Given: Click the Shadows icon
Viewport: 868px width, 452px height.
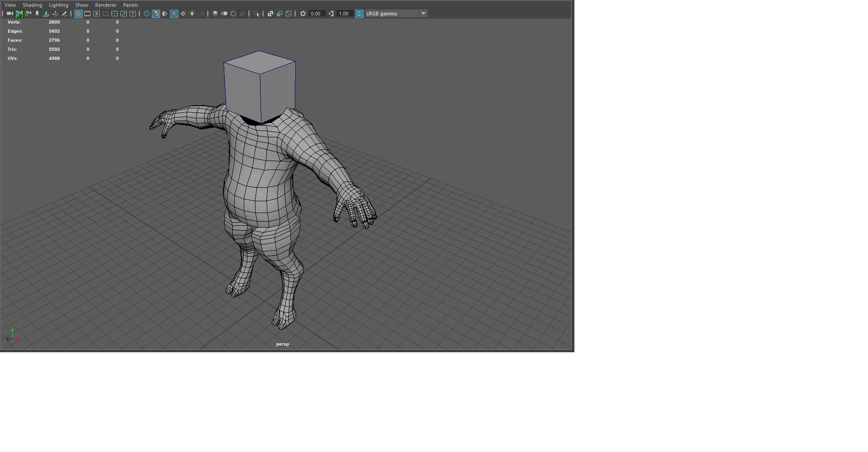Looking at the screenshot, I should [201, 14].
